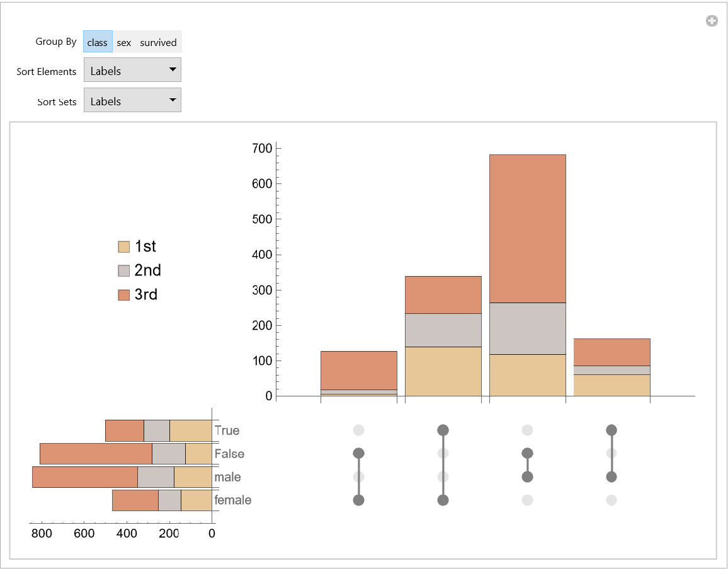Click the dark dot in second column True row
Image resolution: width=728 pixels, height=571 pixels.
[x=443, y=430]
